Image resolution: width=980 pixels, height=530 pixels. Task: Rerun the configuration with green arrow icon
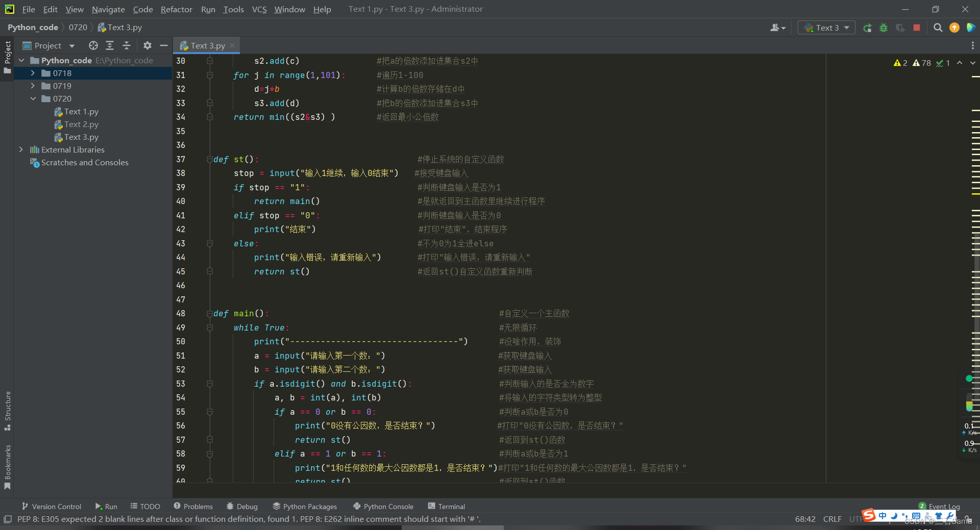(867, 28)
